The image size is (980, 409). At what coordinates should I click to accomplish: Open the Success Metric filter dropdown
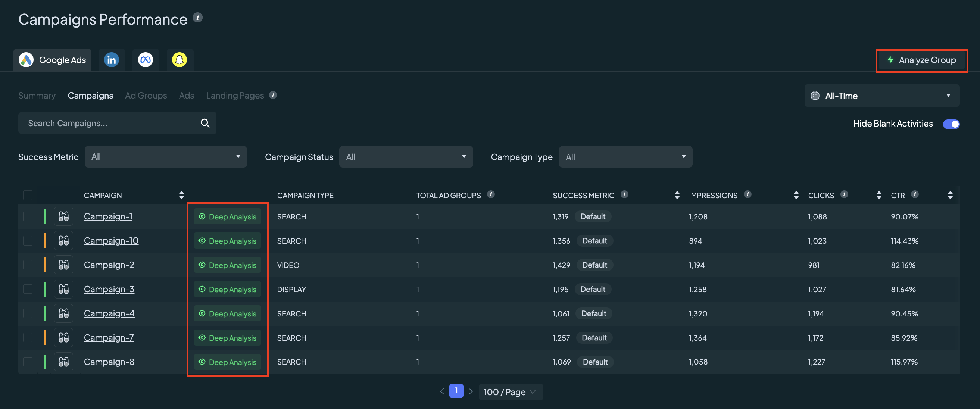pyautogui.click(x=166, y=157)
